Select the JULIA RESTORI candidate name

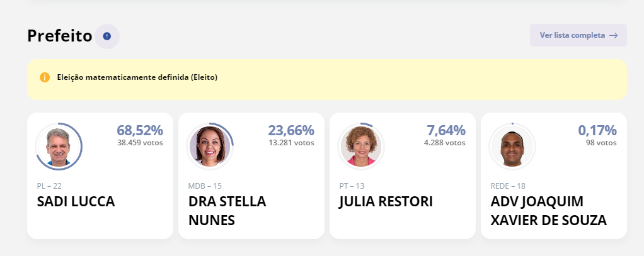(386, 202)
